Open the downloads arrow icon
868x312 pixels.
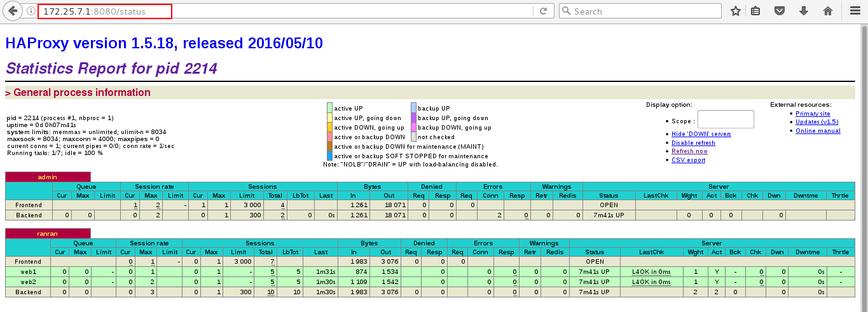(x=804, y=11)
